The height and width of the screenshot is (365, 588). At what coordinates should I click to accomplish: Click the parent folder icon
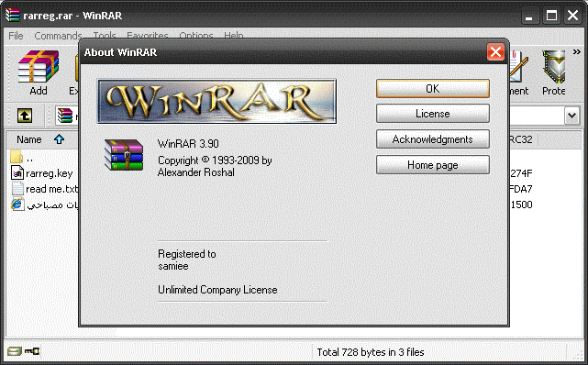17,157
